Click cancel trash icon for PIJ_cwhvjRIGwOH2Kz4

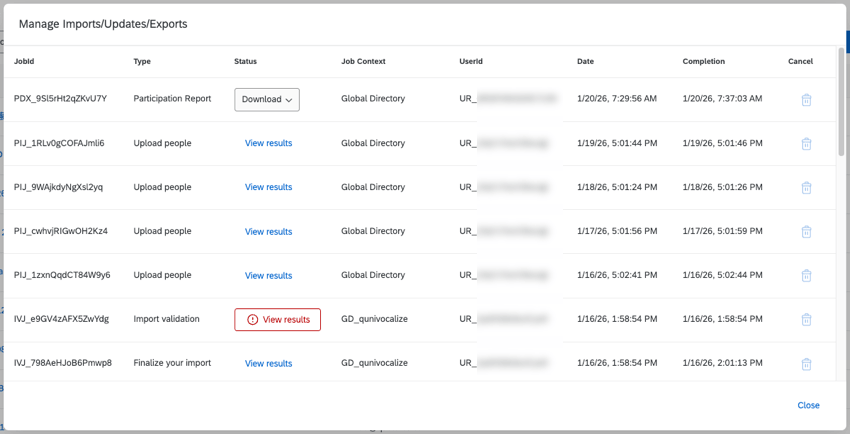pyautogui.click(x=806, y=232)
